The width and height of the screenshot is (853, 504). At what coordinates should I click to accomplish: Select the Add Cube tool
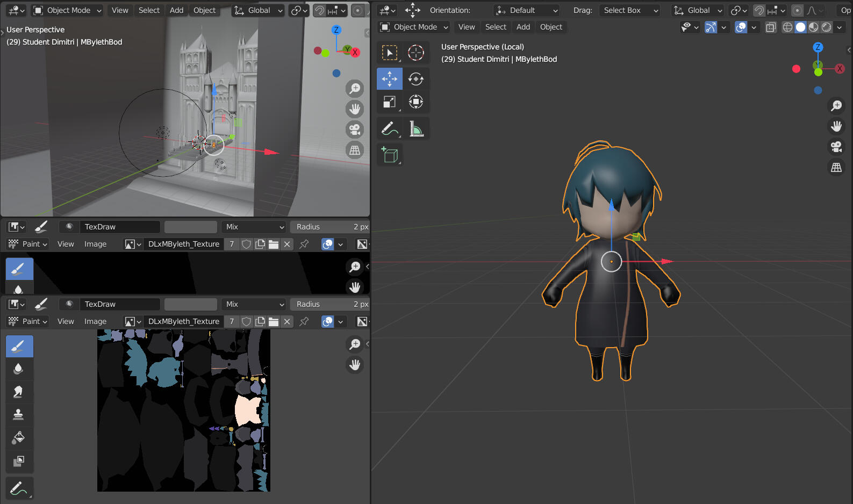coord(390,155)
